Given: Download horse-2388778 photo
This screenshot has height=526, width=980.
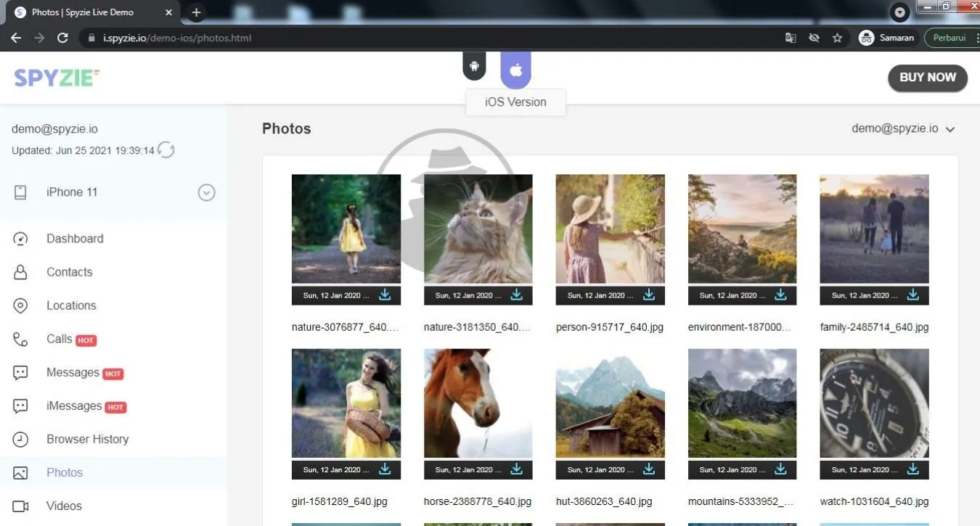Looking at the screenshot, I should click(517, 469).
